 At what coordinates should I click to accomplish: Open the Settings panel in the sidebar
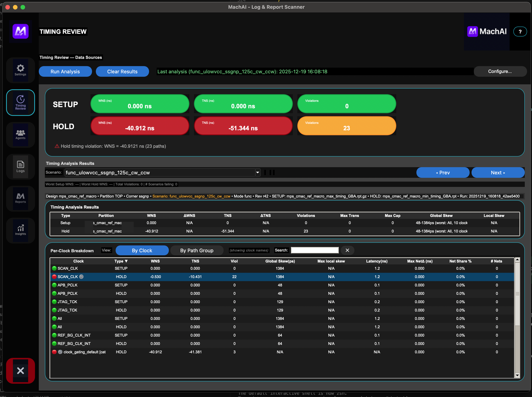(x=21, y=70)
